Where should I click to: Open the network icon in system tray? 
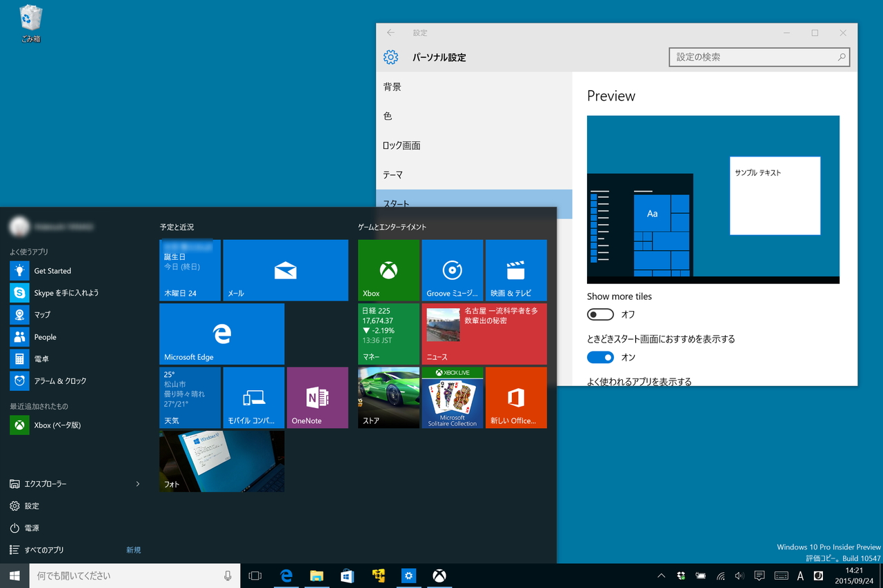pos(721,576)
